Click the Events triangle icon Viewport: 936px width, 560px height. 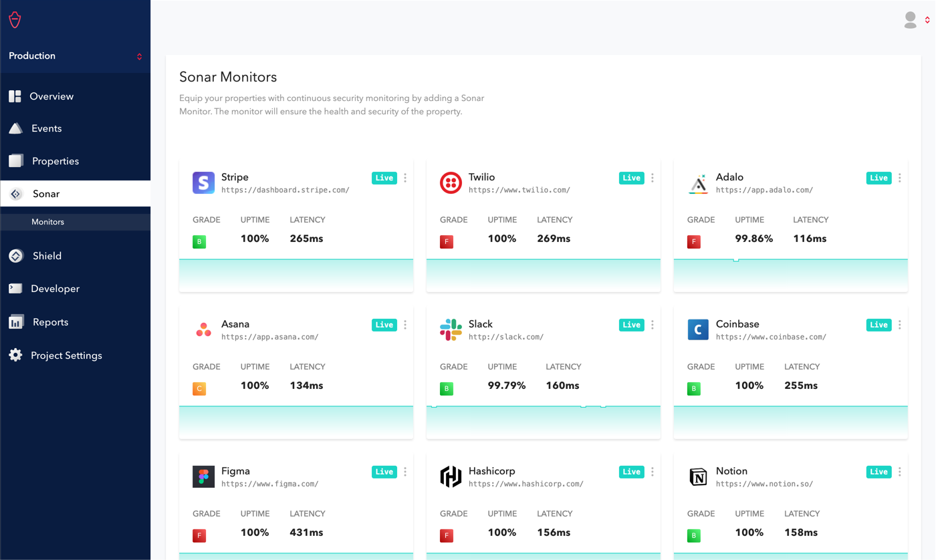[x=15, y=128]
